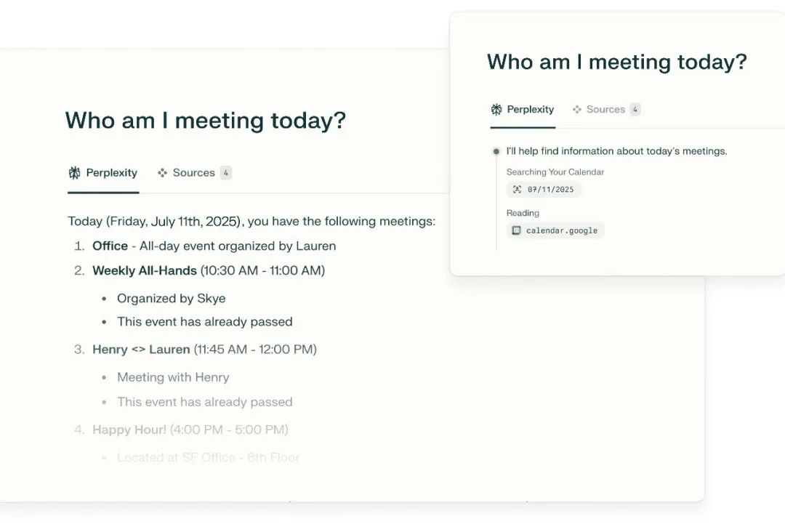Click the Perplexity logo icon in the small popup card
The height and width of the screenshot is (532, 785).
coord(496,110)
